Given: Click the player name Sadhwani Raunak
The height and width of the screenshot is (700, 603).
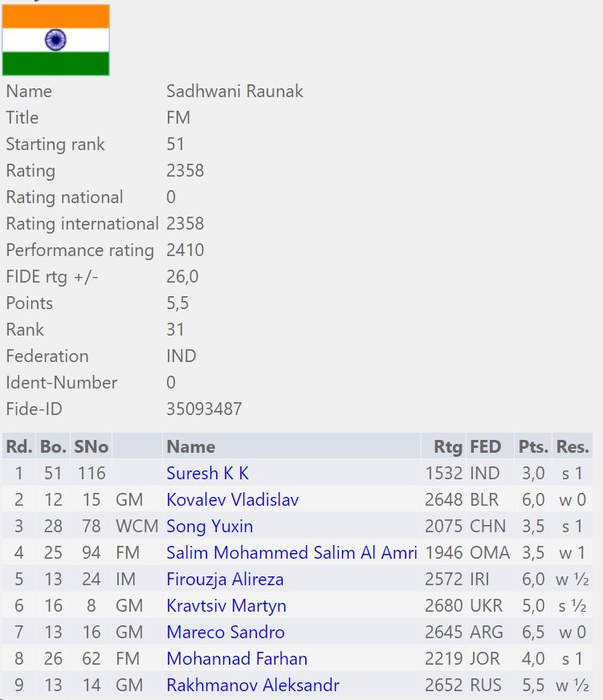Looking at the screenshot, I should 234,91.
